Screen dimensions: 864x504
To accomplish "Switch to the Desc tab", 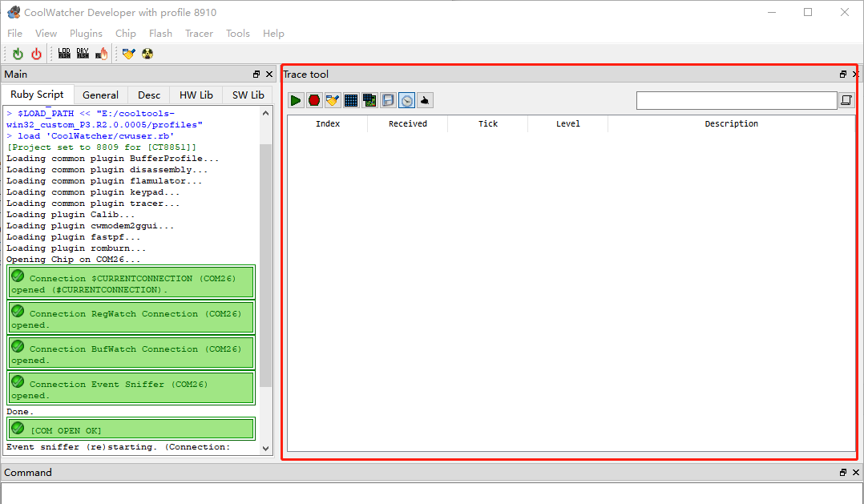I will pyautogui.click(x=149, y=95).
